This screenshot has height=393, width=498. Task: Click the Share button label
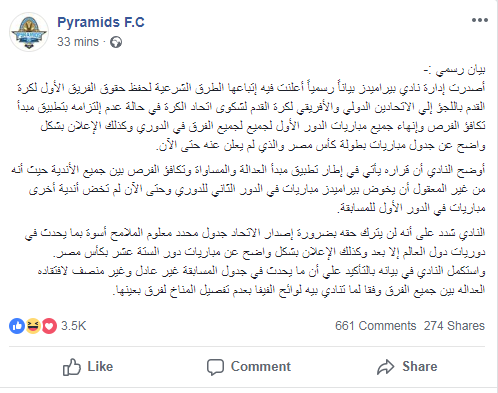[420, 367]
